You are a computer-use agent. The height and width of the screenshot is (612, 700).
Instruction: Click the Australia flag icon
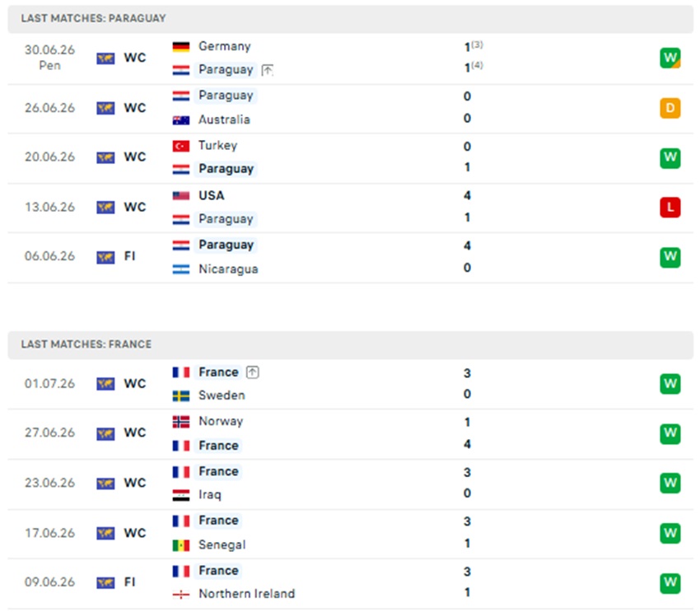point(181,120)
